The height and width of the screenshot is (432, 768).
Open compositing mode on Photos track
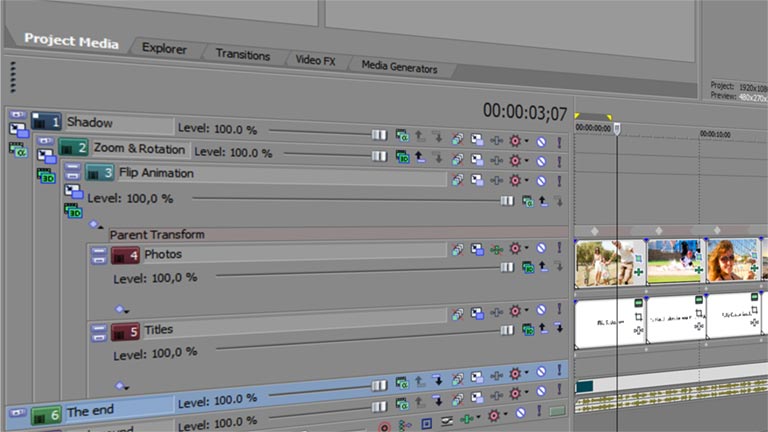tap(528, 267)
